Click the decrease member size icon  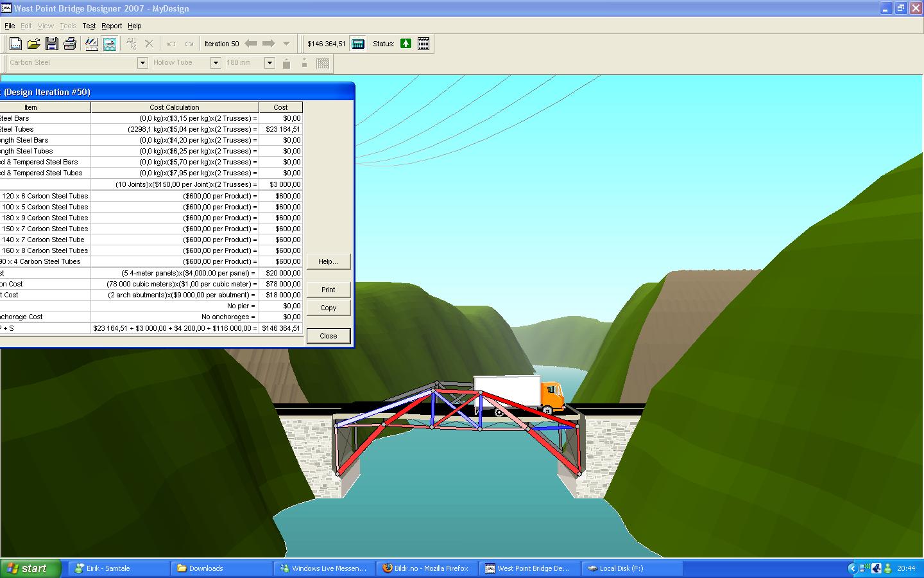pyautogui.click(x=304, y=63)
